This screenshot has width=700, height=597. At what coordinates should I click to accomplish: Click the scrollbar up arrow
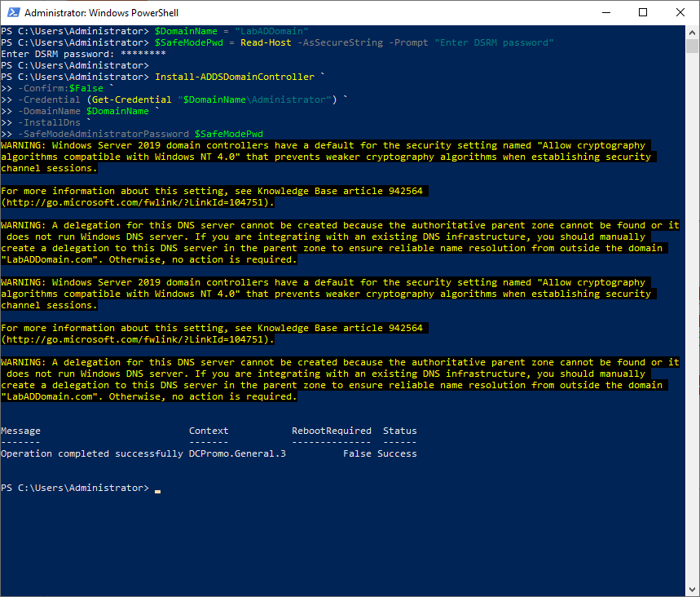click(692, 33)
